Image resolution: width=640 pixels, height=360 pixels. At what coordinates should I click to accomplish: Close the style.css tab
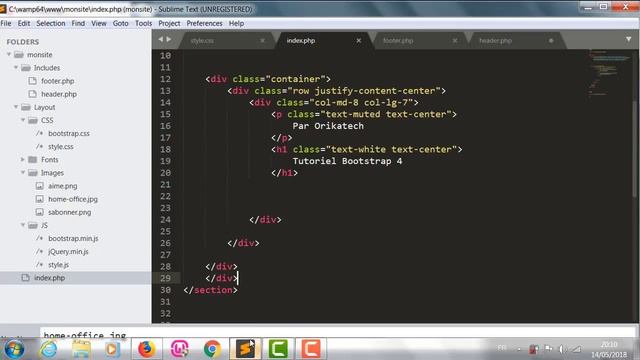(x=262, y=40)
